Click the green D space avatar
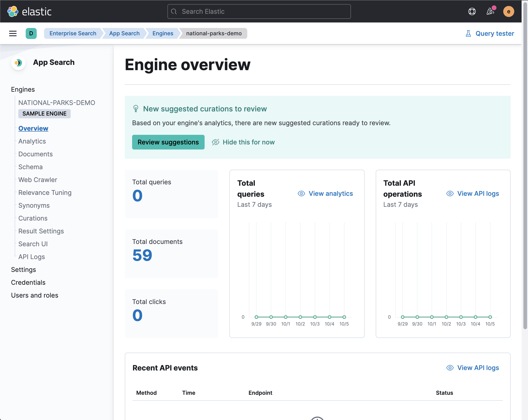Screen dimensions: 528x420 click(31, 33)
